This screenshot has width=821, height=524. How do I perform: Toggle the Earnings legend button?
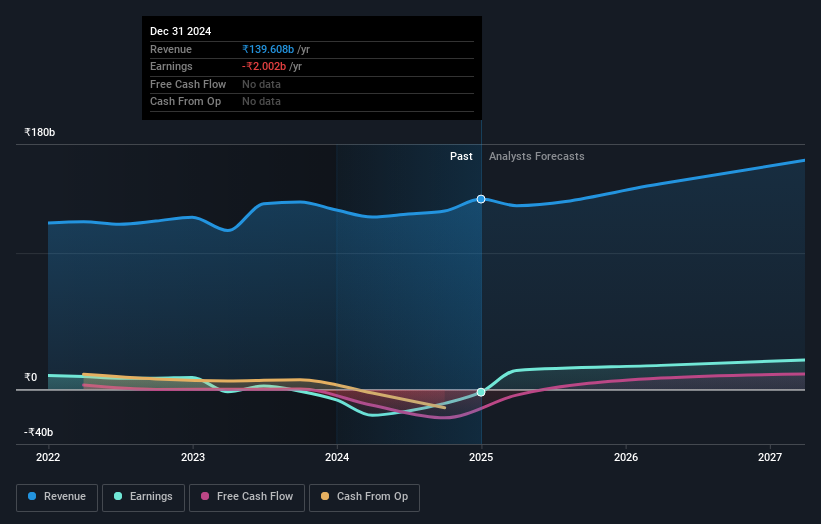(143, 497)
